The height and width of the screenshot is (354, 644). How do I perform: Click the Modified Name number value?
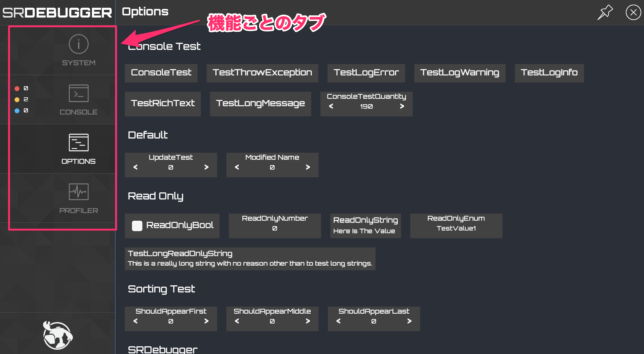coord(272,167)
